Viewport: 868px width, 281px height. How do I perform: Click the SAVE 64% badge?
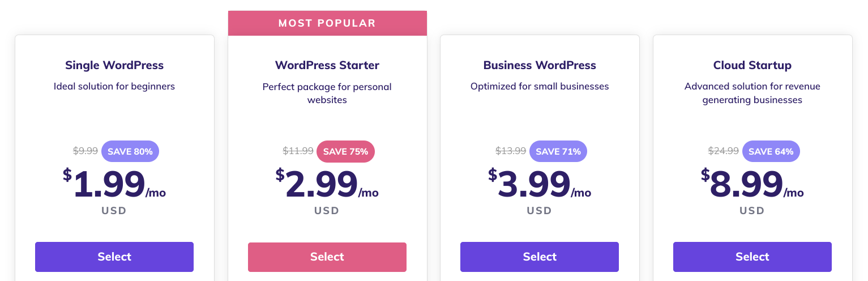pos(771,151)
